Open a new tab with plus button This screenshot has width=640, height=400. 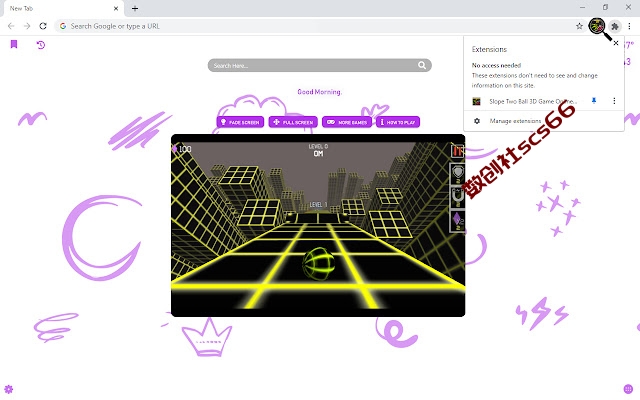[x=135, y=8]
